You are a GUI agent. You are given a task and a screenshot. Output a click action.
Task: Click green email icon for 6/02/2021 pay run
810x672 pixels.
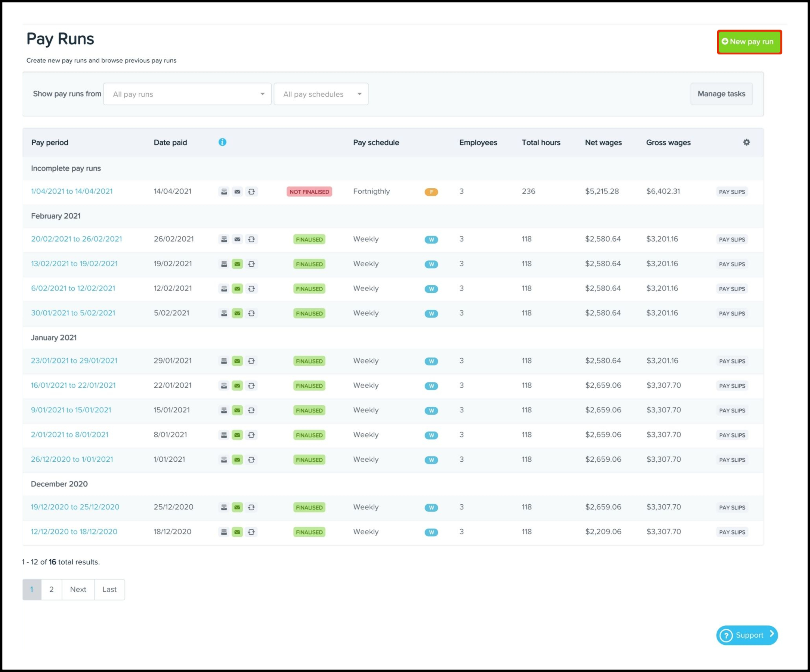237,289
